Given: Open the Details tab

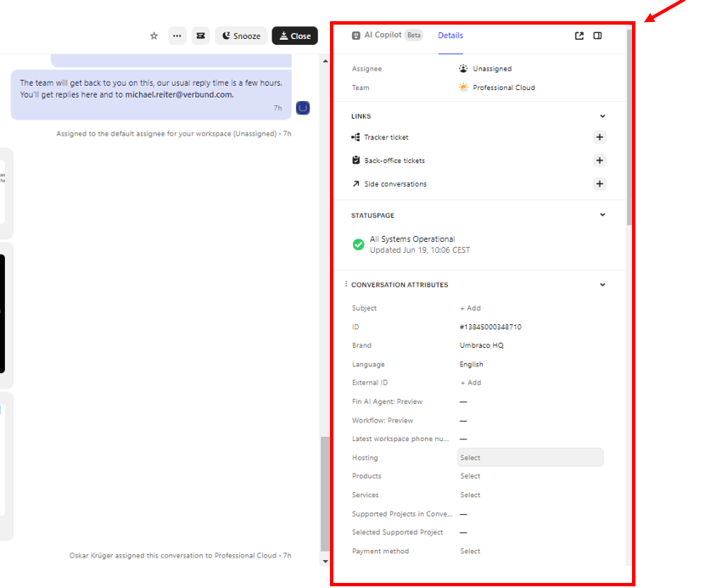Looking at the screenshot, I should click(x=450, y=36).
